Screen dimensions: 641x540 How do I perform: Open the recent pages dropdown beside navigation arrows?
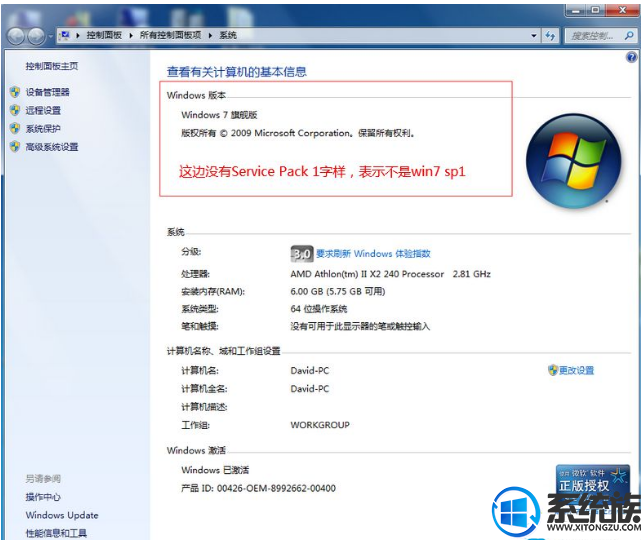[50, 36]
